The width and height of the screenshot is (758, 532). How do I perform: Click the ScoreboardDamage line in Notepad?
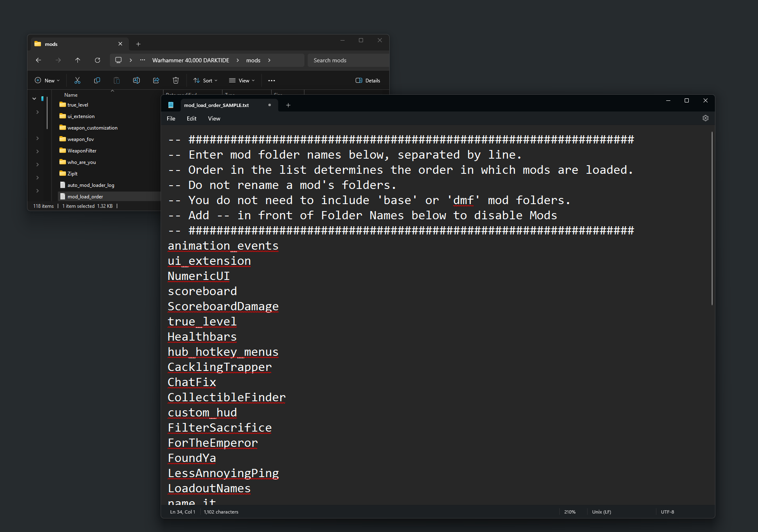(223, 307)
